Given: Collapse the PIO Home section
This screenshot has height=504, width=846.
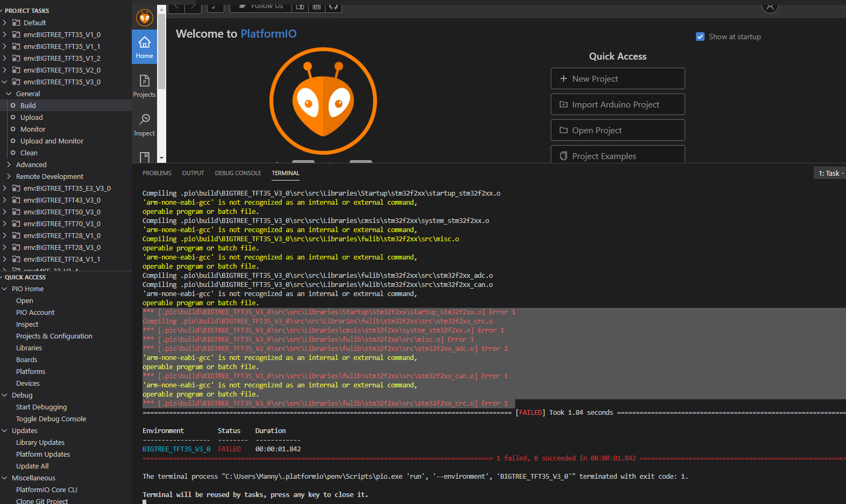Looking at the screenshot, I should [5, 289].
